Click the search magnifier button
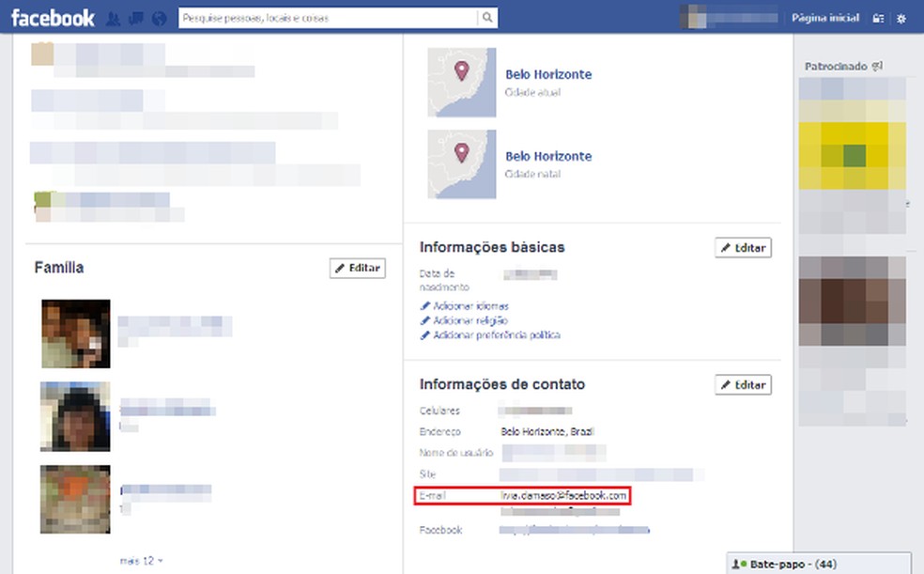Image resolution: width=924 pixels, height=574 pixels. tap(487, 18)
